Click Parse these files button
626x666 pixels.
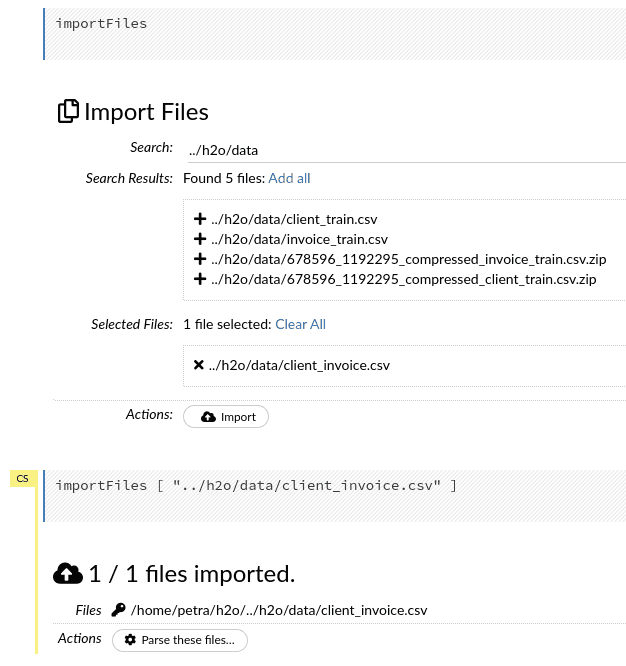coord(180,640)
